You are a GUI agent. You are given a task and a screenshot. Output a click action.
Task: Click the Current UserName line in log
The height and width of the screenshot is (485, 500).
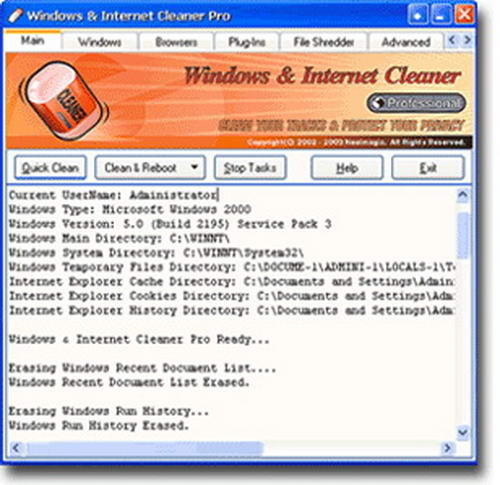coord(113,195)
